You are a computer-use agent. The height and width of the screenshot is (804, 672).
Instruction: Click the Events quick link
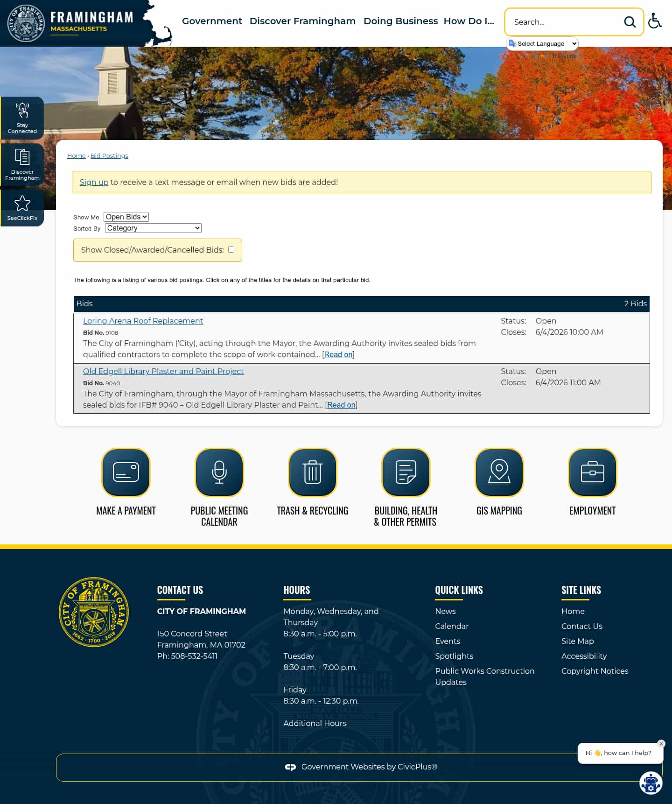[448, 641]
